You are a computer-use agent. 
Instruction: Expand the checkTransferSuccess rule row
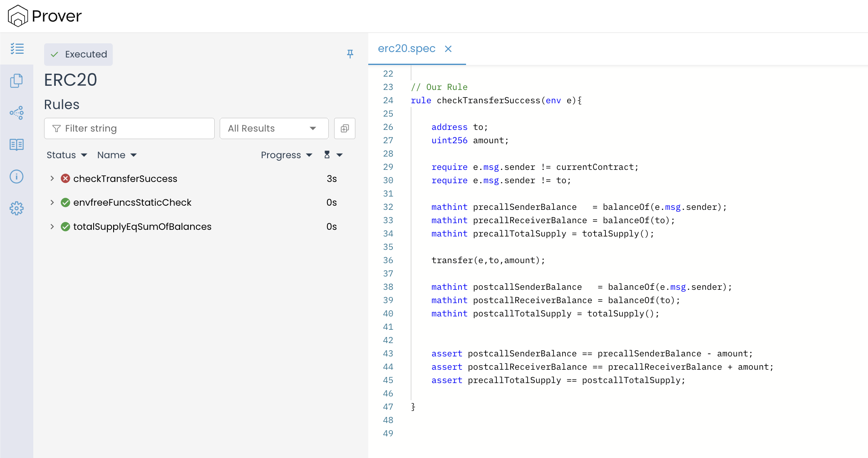point(52,179)
